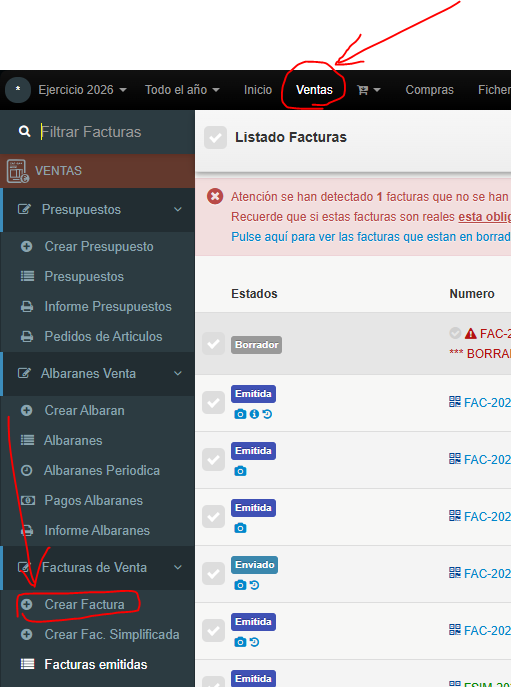Viewport: 511px width, 687px height.
Task: Click the list icon beside Presupuestos submenu item
Action: tap(27, 276)
